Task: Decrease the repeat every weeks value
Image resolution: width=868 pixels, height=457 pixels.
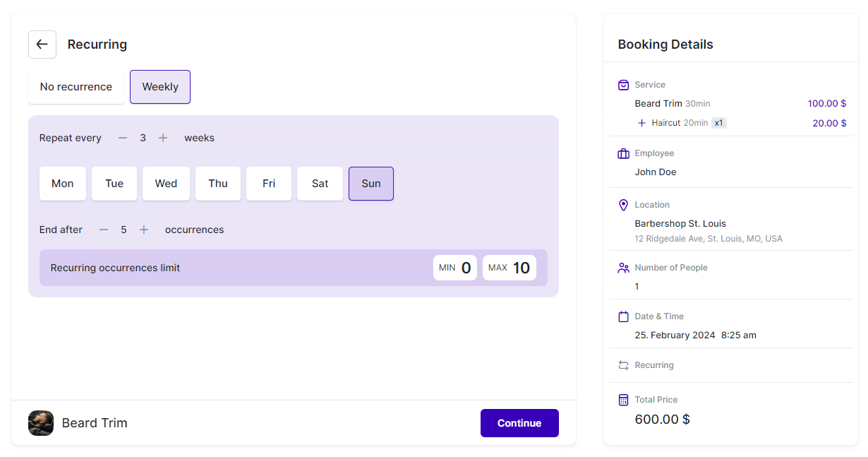Action: (x=123, y=138)
